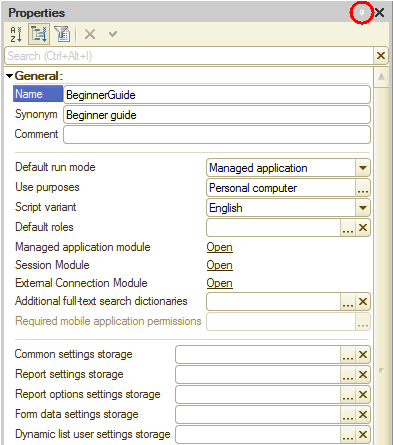
Task: Choose Default roles via ellipsis button
Action: pos(348,228)
